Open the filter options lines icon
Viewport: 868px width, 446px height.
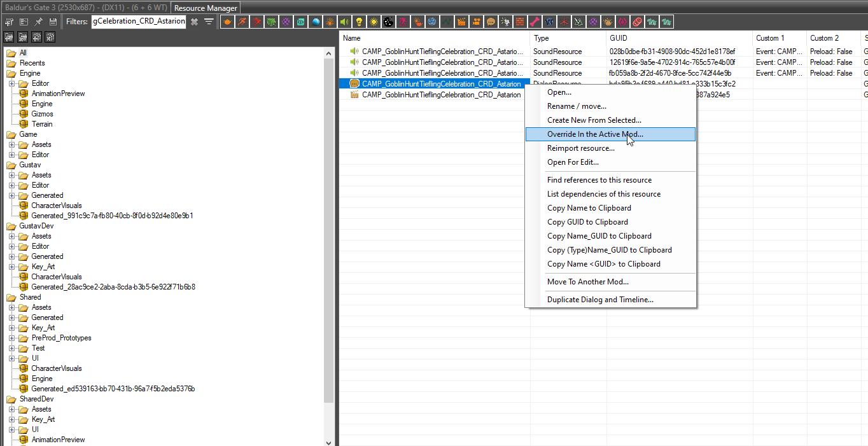click(208, 22)
